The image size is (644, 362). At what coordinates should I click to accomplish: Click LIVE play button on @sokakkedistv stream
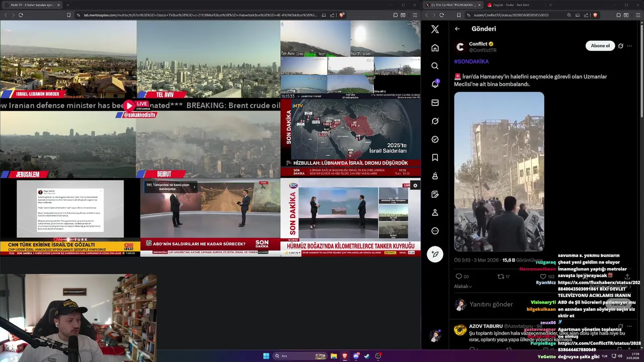129,106
